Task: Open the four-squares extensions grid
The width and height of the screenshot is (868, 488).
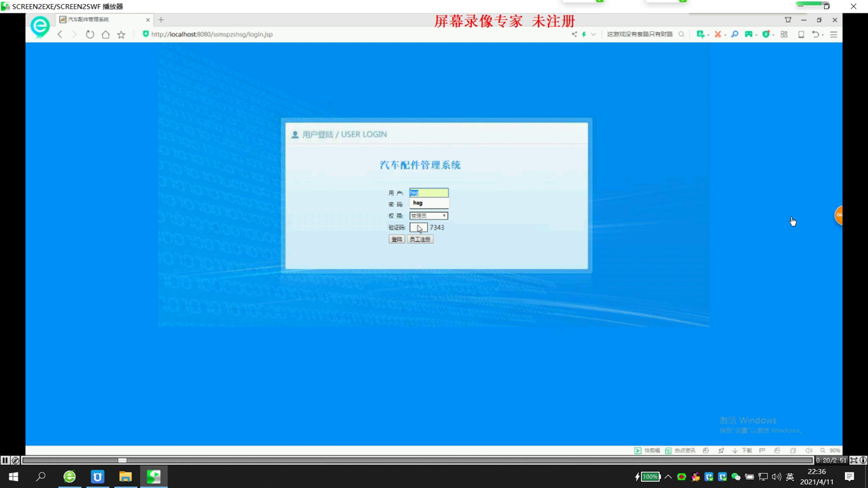Action: [x=784, y=34]
